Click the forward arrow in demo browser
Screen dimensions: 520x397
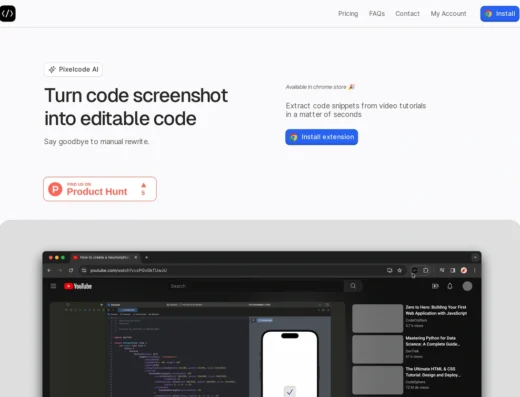coord(60,270)
